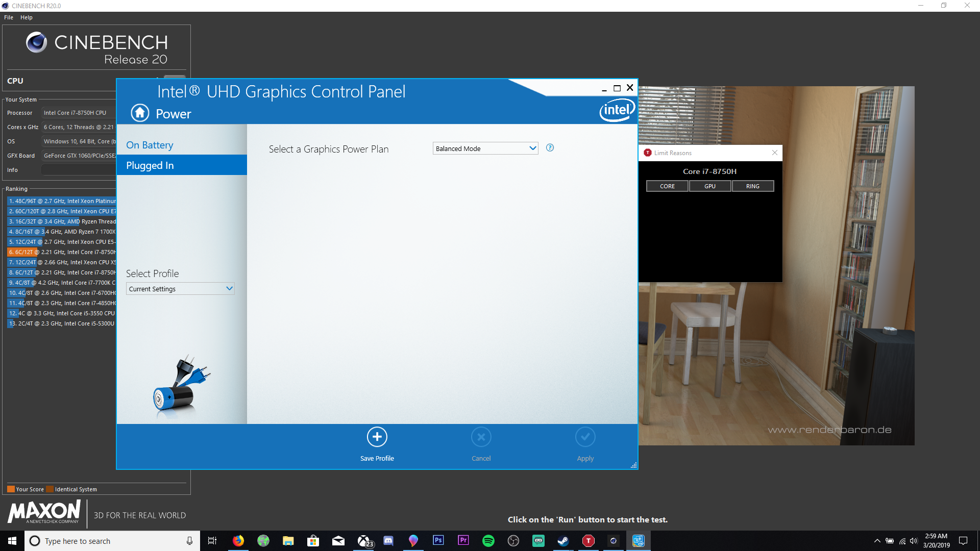The height and width of the screenshot is (551, 980).
Task: Click the clock showing 2:59 AM
Action: (x=936, y=536)
